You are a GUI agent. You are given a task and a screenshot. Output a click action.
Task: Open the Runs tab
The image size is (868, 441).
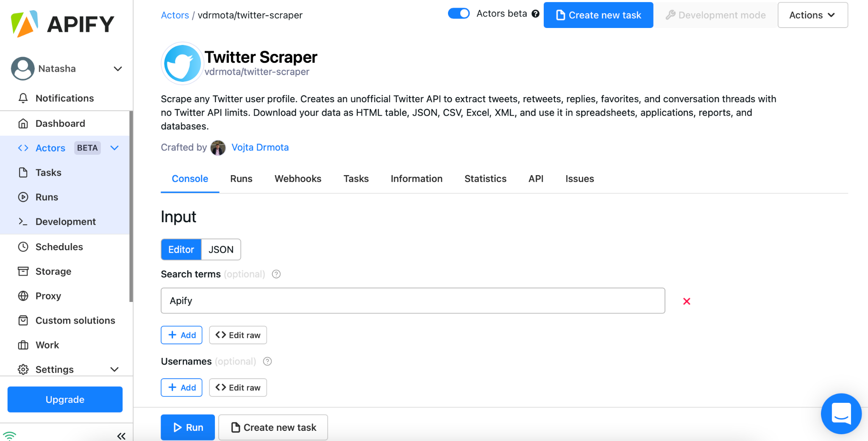click(x=241, y=179)
